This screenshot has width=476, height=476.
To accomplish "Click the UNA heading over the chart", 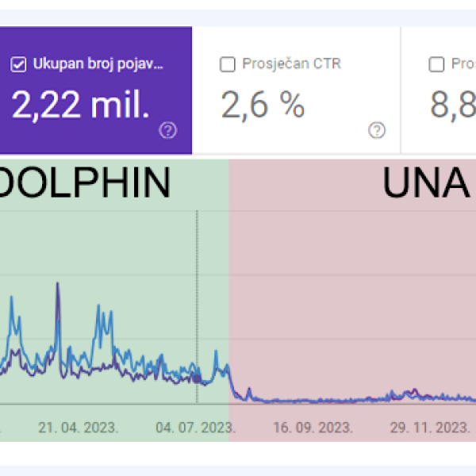I will click(424, 184).
